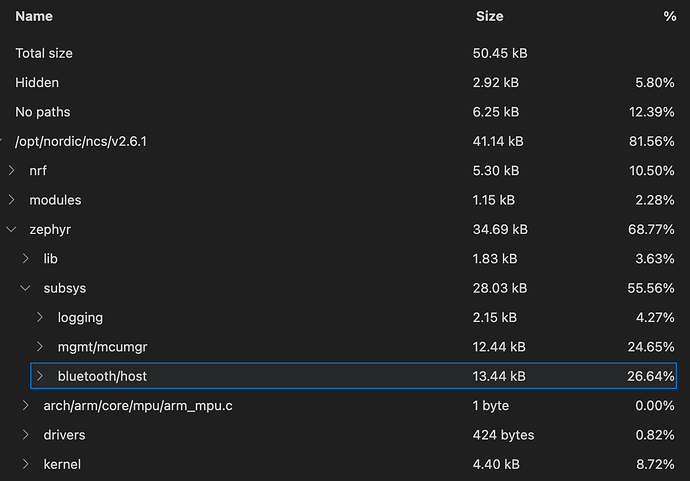Expand the lib folder chevron
The height and width of the screenshot is (481, 690).
[x=26, y=259]
